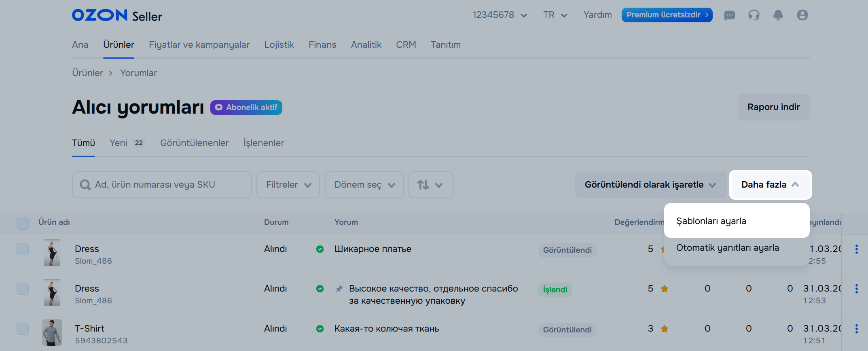Choose Şablonları ayarla from menu
Screen dimensions: 868x351
pos(711,221)
